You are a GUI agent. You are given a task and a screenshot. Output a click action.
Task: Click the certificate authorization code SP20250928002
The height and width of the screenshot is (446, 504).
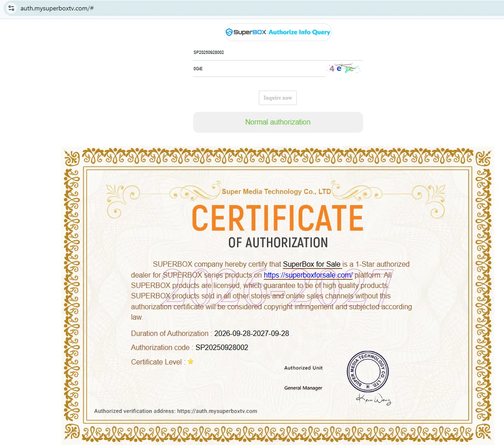coord(222,347)
